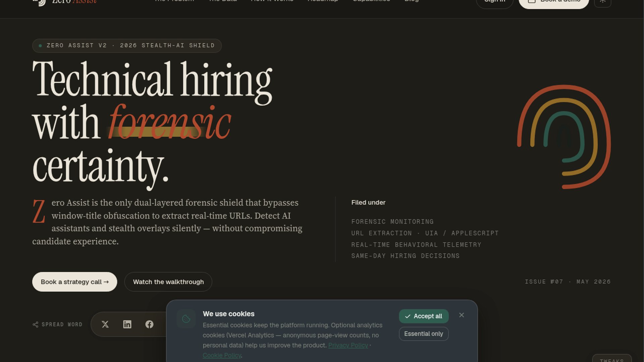Open the Tweaks panel tab

pyautogui.click(x=612, y=359)
